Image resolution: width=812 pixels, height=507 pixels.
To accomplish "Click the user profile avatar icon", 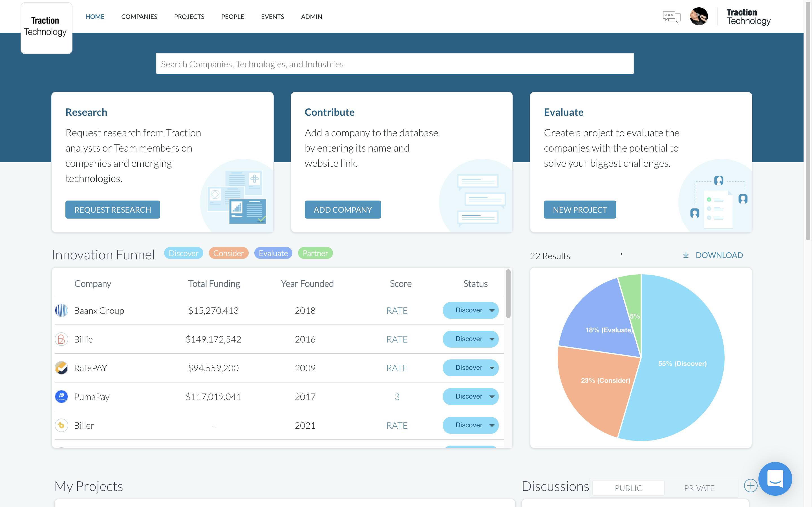I will click(x=699, y=16).
